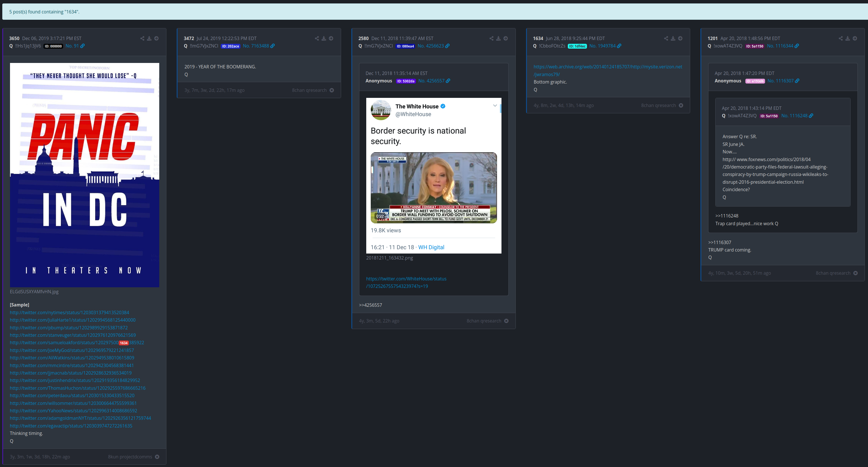The height and width of the screenshot is (467, 868).
Task: Open adamgoldmanNYT twitter status link
Action: pyautogui.click(x=80, y=418)
